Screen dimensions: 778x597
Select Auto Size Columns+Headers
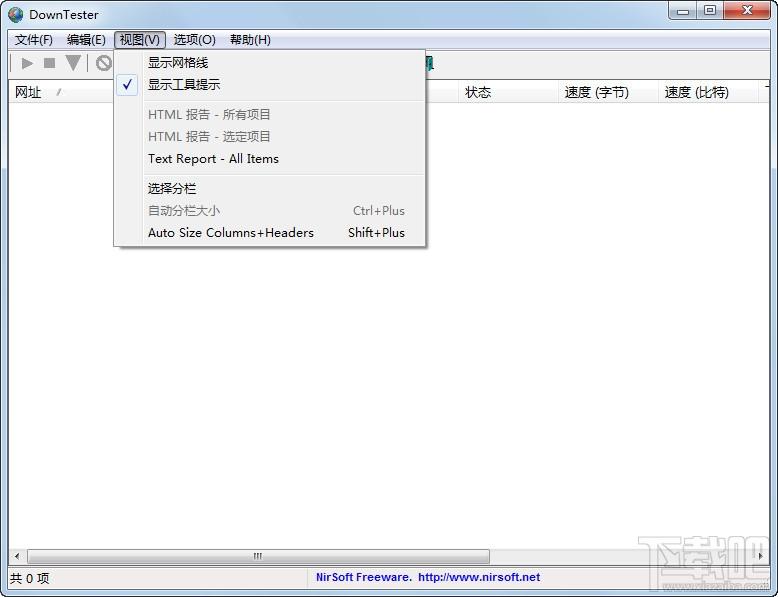click(x=231, y=233)
